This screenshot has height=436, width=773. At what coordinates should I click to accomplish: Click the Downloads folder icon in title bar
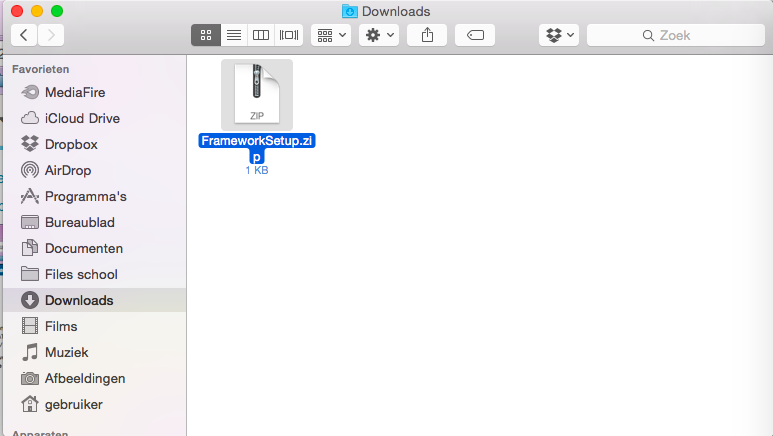[x=350, y=11]
